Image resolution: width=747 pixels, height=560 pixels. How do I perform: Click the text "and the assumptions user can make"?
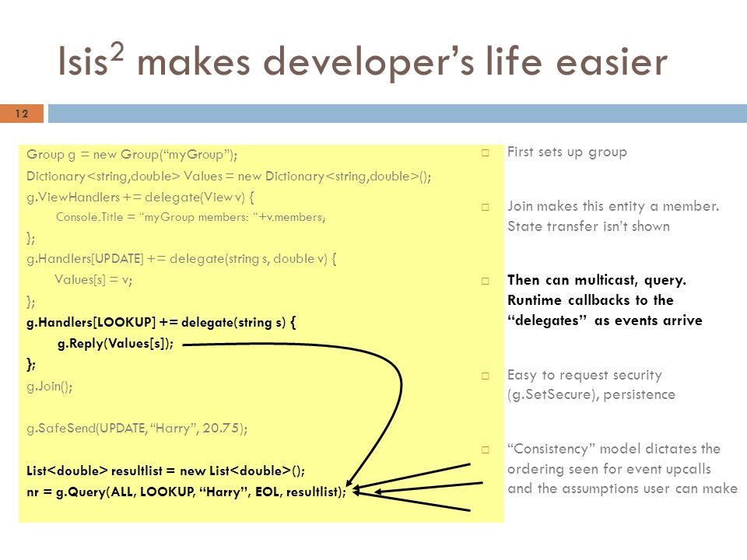pyautogui.click(x=622, y=488)
